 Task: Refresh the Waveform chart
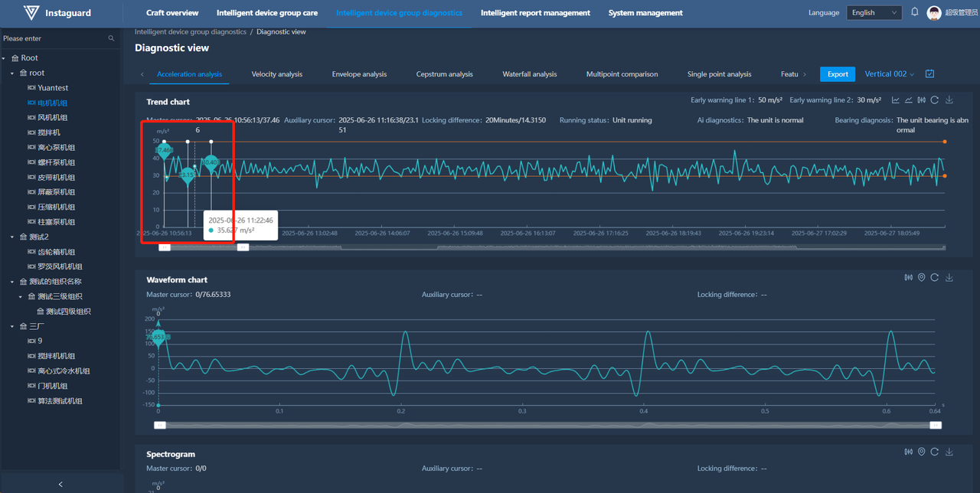pos(935,278)
